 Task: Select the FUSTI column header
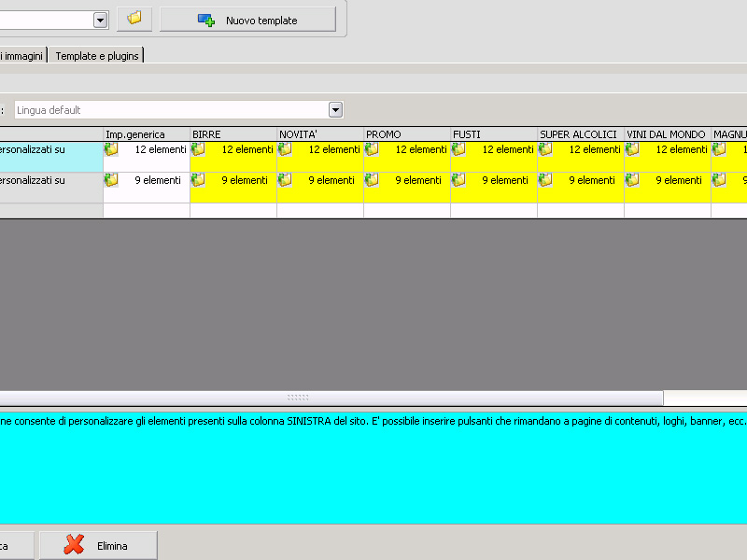point(494,134)
